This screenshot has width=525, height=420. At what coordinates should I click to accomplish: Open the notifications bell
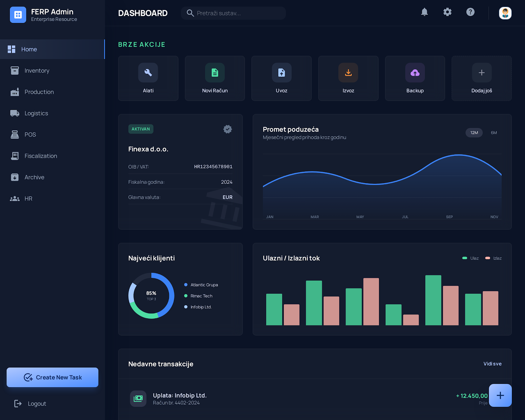point(424,12)
